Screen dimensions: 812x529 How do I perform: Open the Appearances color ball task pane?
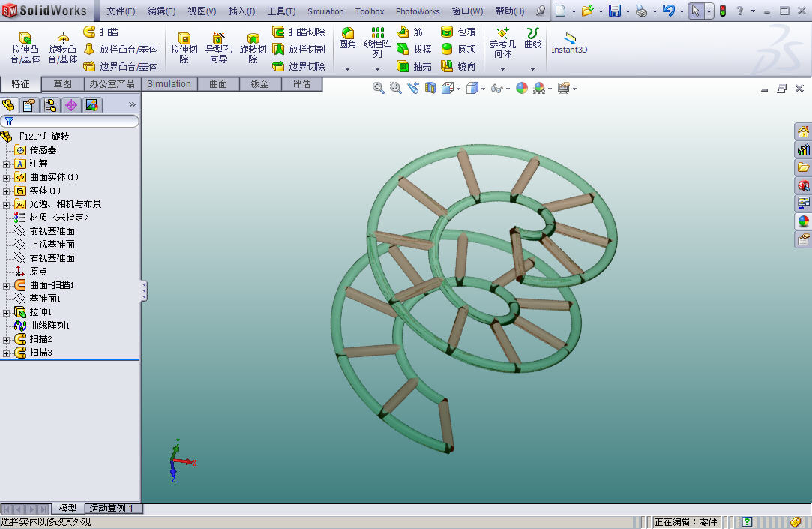click(x=803, y=221)
